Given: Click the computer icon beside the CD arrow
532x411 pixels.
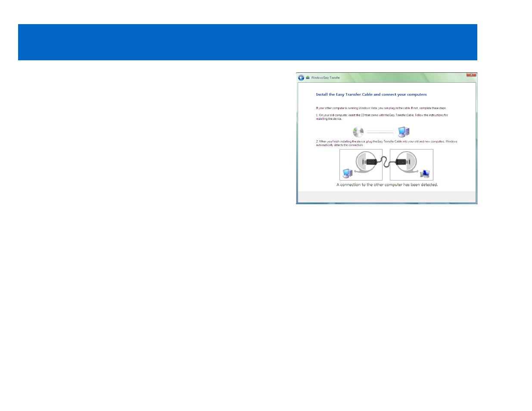Looking at the screenshot, I should coord(404,131).
